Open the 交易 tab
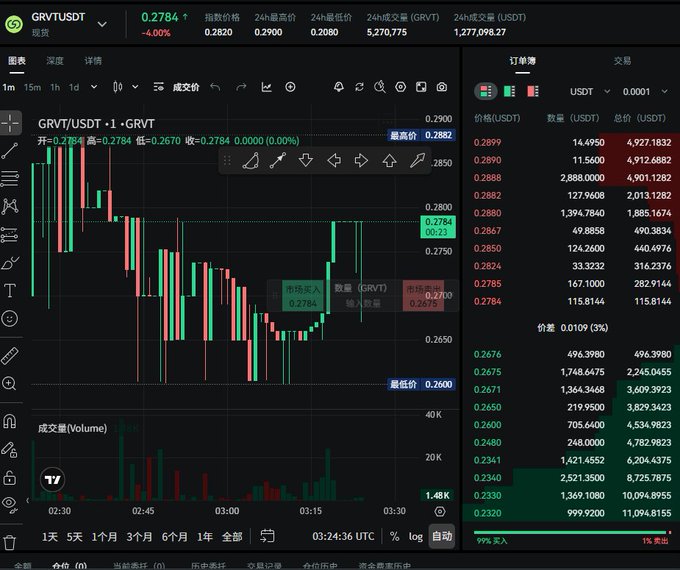The width and height of the screenshot is (680, 570). pyautogui.click(x=622, y=61)
